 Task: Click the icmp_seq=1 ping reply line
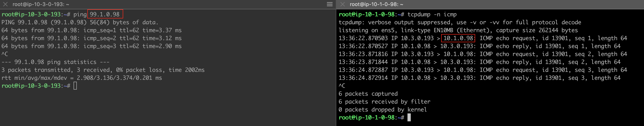point(92,30)
